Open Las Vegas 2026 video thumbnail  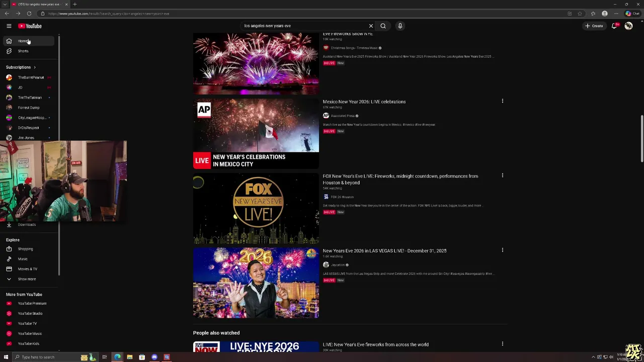(x=256, y=283)
